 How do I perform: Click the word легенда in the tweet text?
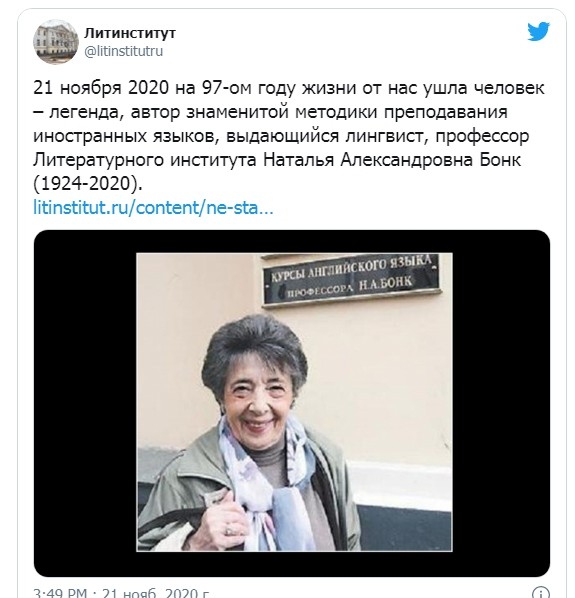coord(85,112)
